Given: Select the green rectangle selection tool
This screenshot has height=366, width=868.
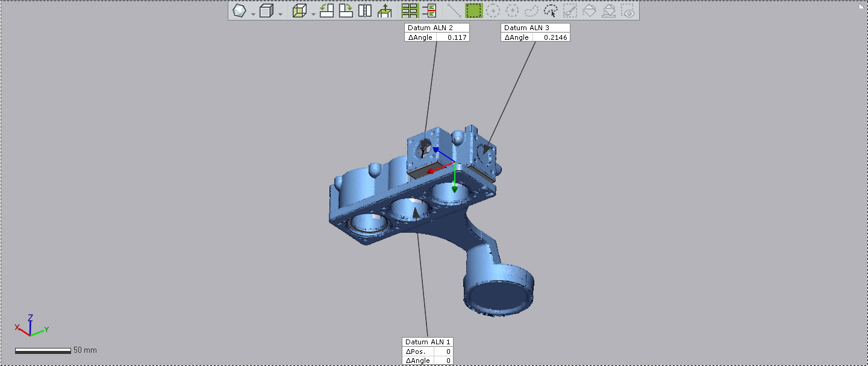Looking at the screenshot, I should click(x=474, y=11).
